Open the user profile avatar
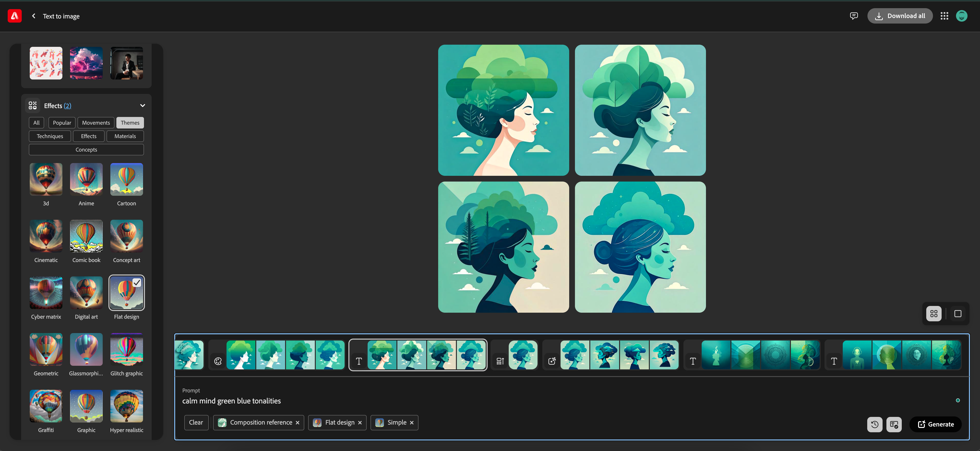Viewport: 980px width, 451px height. pos(961,16)
